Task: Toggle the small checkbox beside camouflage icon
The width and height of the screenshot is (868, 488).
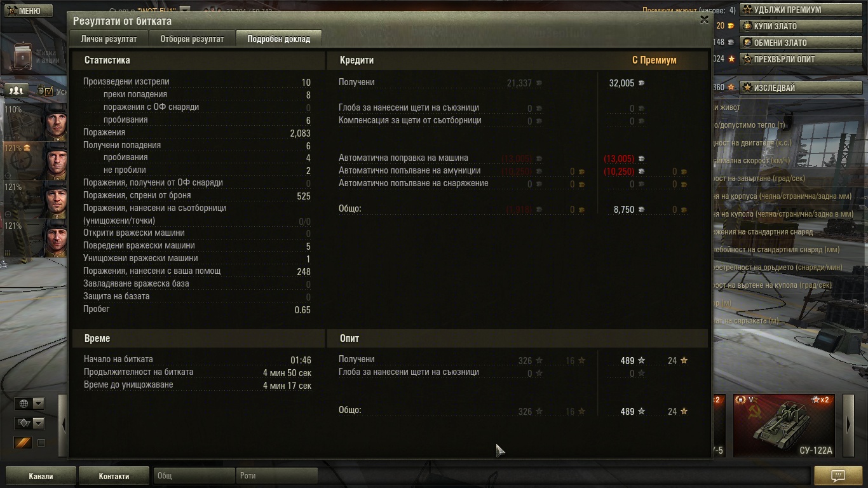Action: click(41, 443)
